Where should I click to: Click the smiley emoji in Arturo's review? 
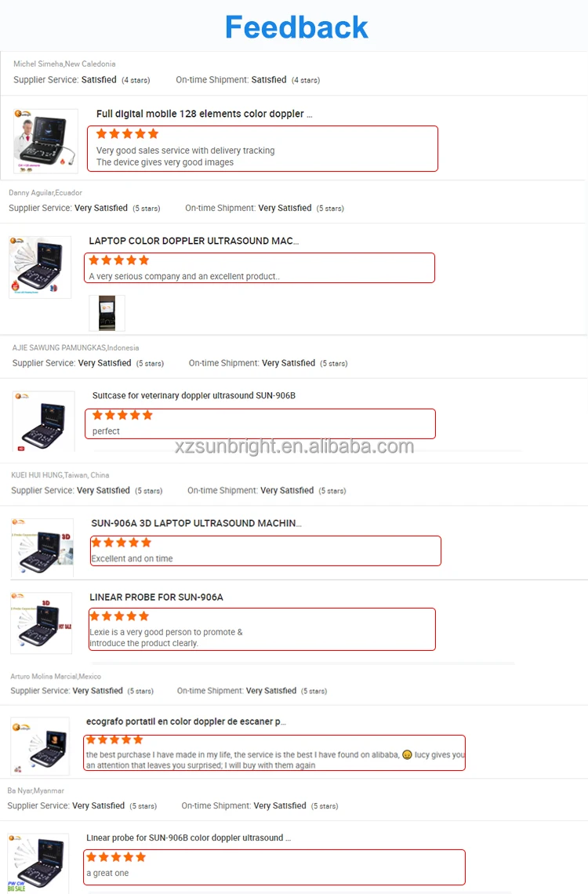[x=407, y=754]
